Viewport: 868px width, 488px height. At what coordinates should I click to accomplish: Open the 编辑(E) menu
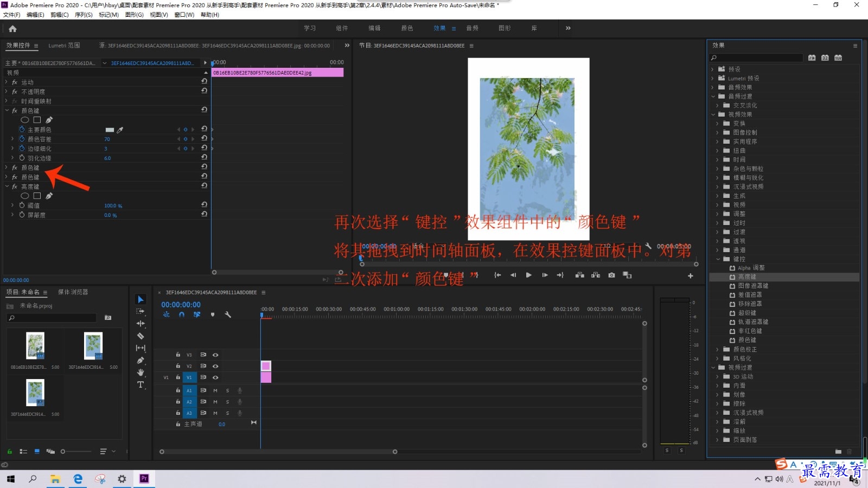pyautogui.click(x=35, y=15)
